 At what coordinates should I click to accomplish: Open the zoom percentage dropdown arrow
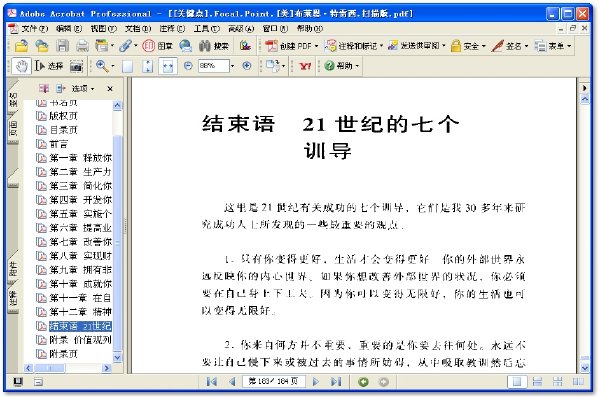point(232,66)
